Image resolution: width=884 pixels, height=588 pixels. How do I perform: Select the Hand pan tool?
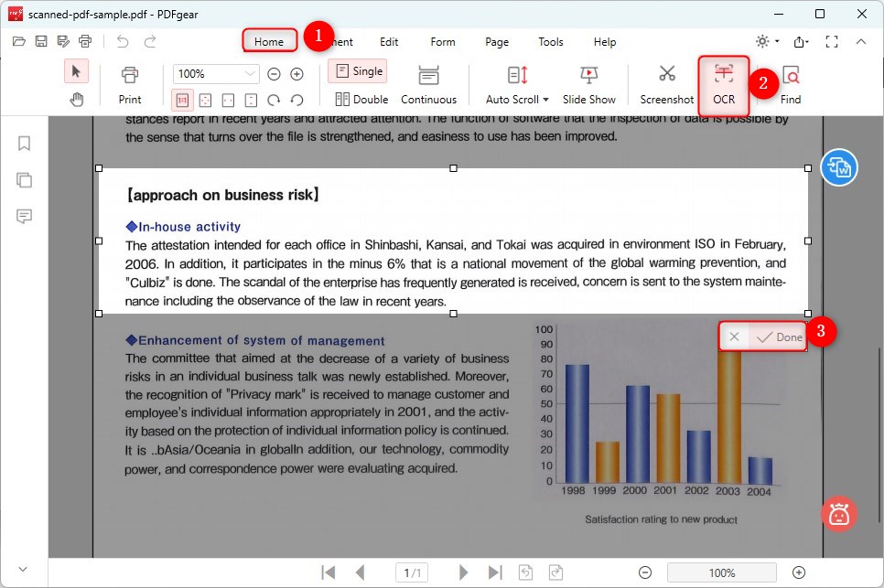pos(77,100)
